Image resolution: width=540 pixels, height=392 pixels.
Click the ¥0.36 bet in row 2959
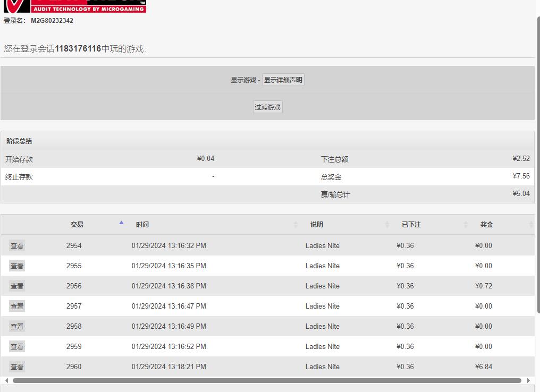[x=405, y=346]
